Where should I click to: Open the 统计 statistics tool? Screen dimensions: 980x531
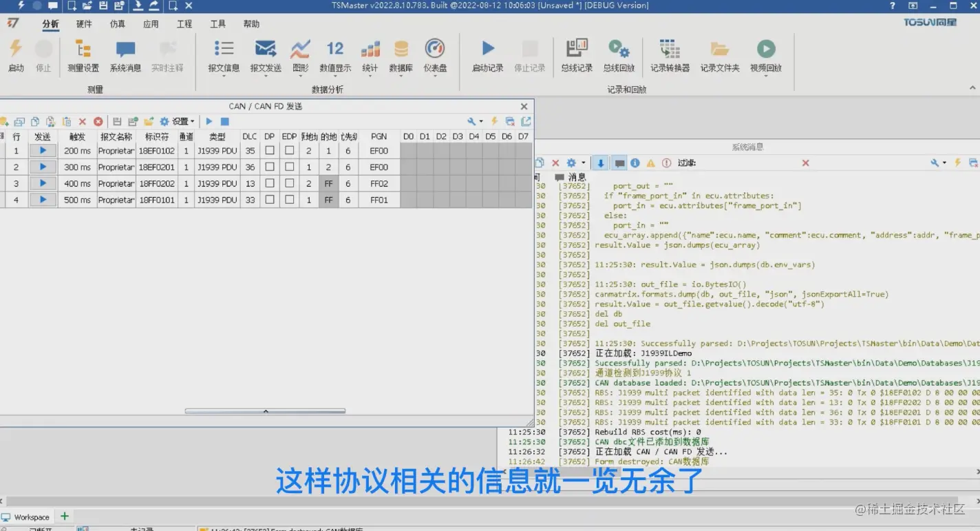pyautogui.click(x=370, y=56)
